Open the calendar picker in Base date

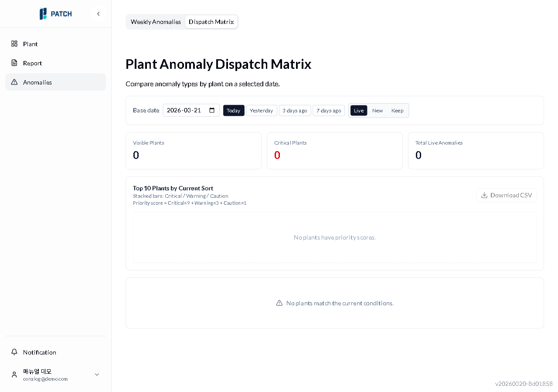(x=212, y=110)
